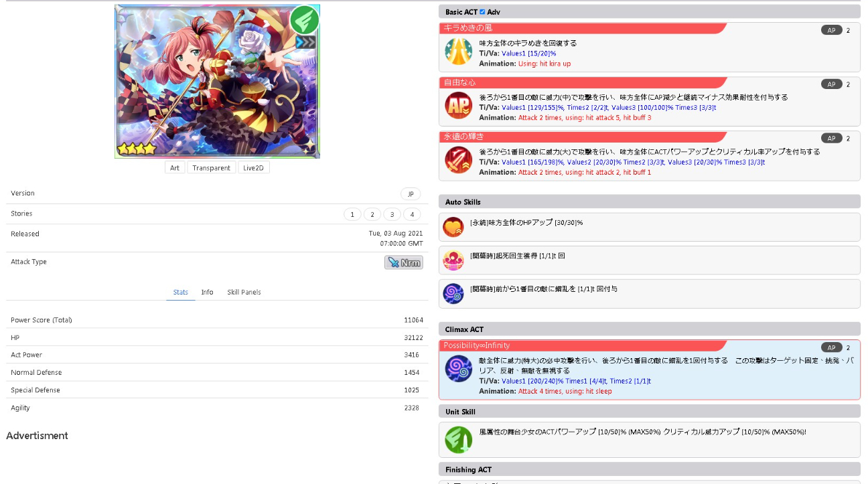The height and width of the screenshot is (484, 868).
Task: Click the キラめきの風 skill icon
Action: (458, 52)
